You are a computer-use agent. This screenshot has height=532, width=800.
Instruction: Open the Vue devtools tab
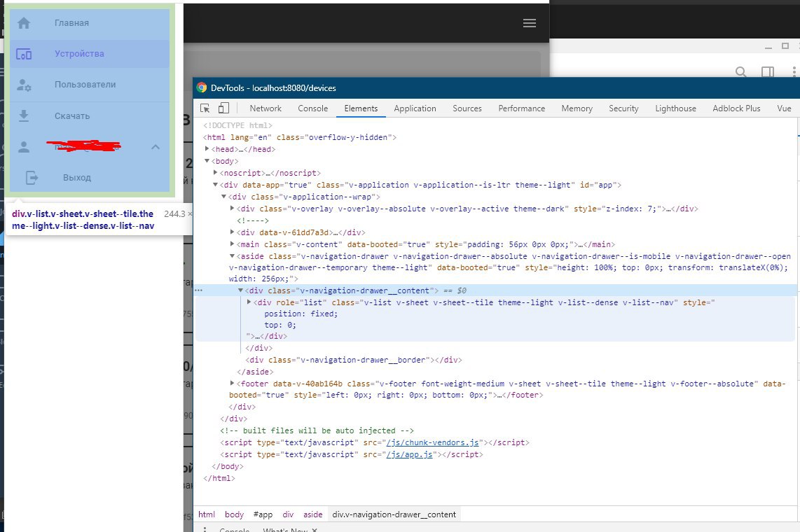(784, 108)
